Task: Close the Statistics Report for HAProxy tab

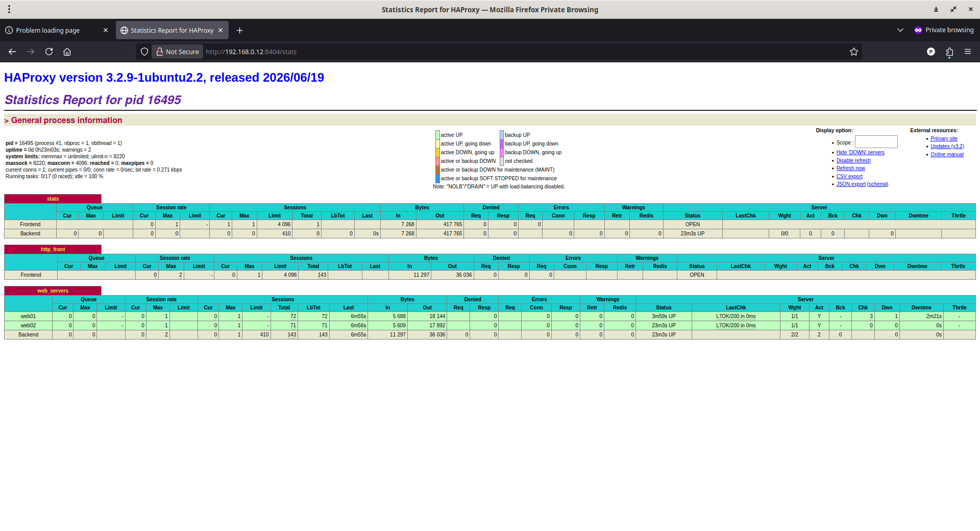Action: point(220,30)
